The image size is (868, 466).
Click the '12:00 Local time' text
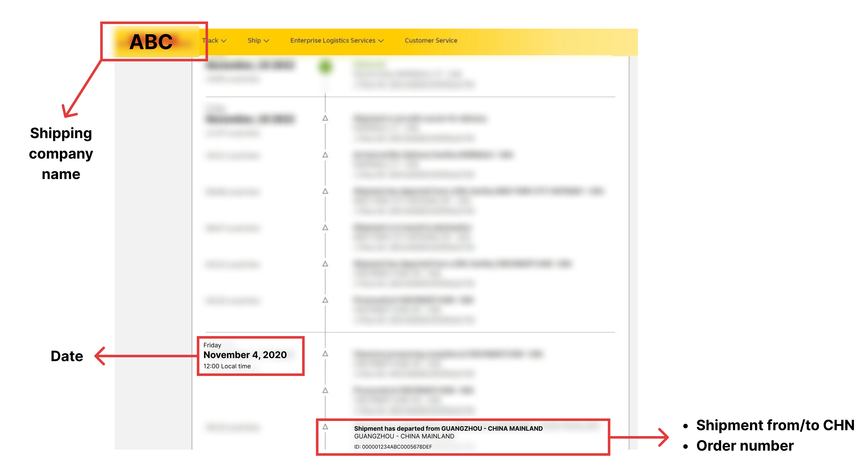[227, 366]
